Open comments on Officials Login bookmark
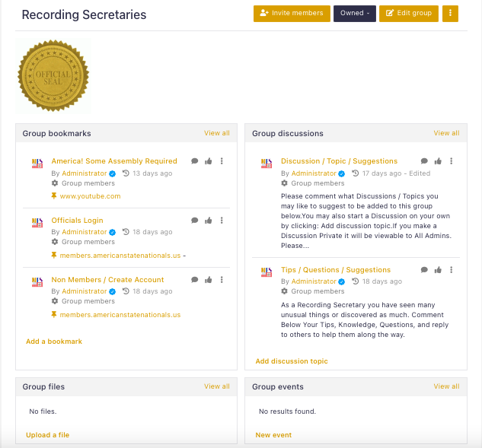482x448 pixels. pos(195,220)
